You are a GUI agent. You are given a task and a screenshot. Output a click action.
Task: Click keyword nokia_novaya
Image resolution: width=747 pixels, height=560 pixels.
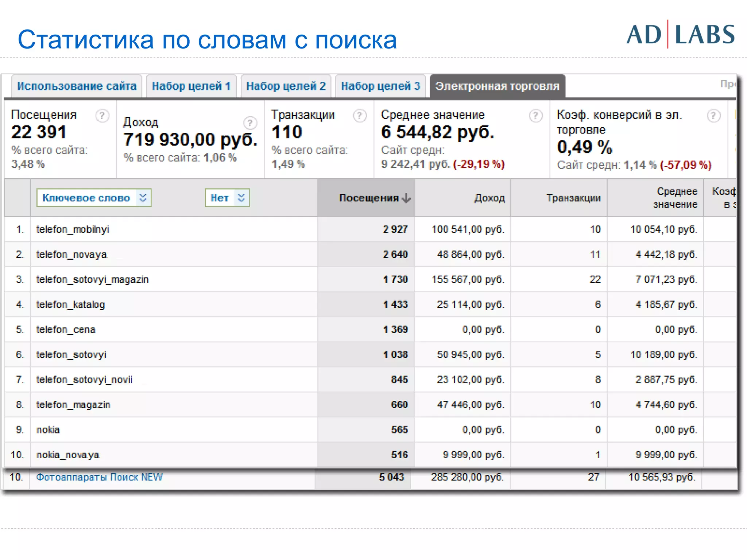68,455
